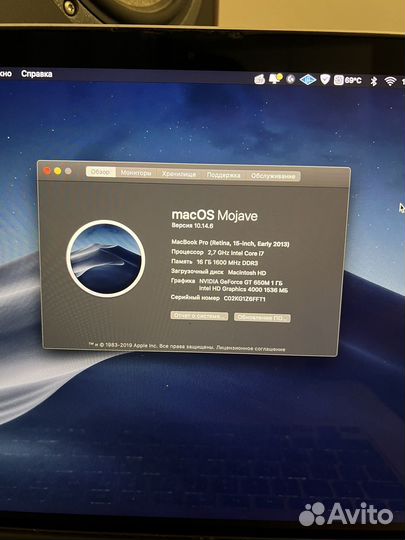
Task: Click the leftmost status icon in the menu bar
Action: (260, 80)
